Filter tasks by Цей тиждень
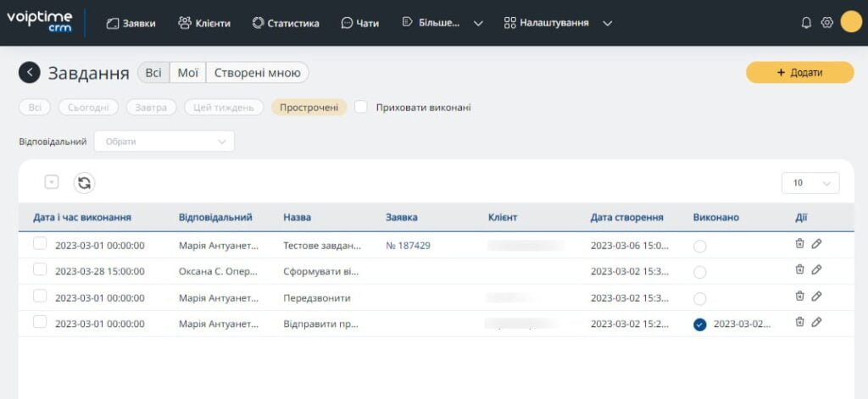Image resolution: width=868 pixels, height=399 pixels. click(224, 108)
